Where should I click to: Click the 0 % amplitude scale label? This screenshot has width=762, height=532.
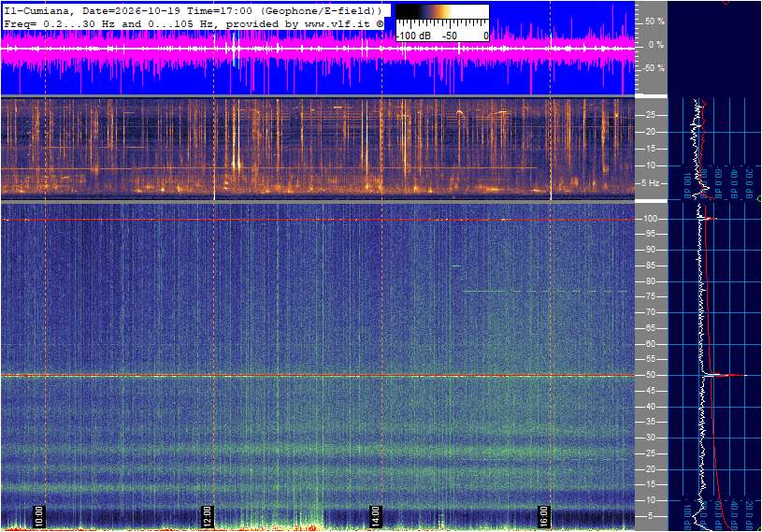[656, 45]
